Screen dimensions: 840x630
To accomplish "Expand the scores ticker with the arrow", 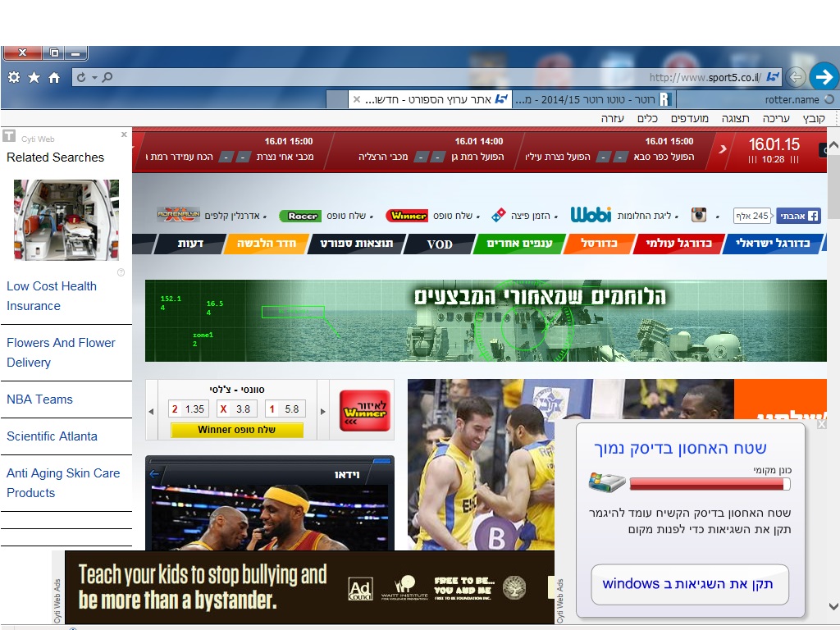I will [722, 149].
